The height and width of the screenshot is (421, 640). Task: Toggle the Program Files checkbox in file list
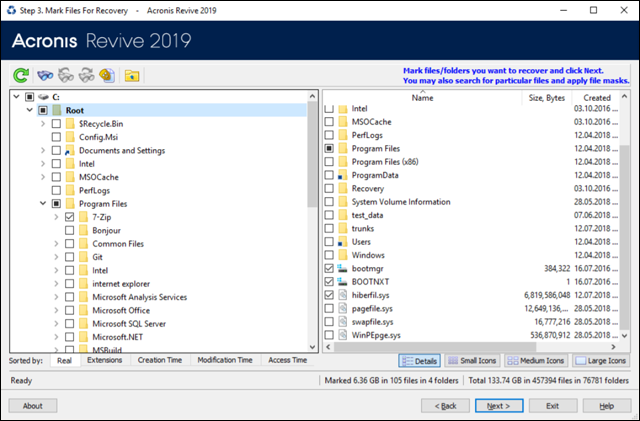pyautogui.click(x=329, y=148)
